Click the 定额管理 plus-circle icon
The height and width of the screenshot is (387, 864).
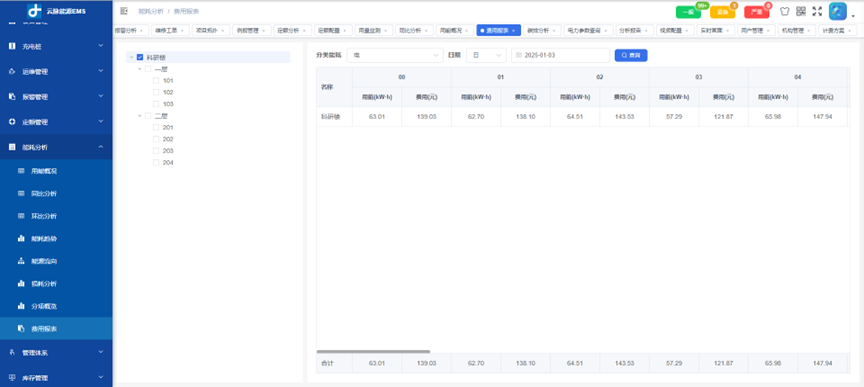coord(12,122)
